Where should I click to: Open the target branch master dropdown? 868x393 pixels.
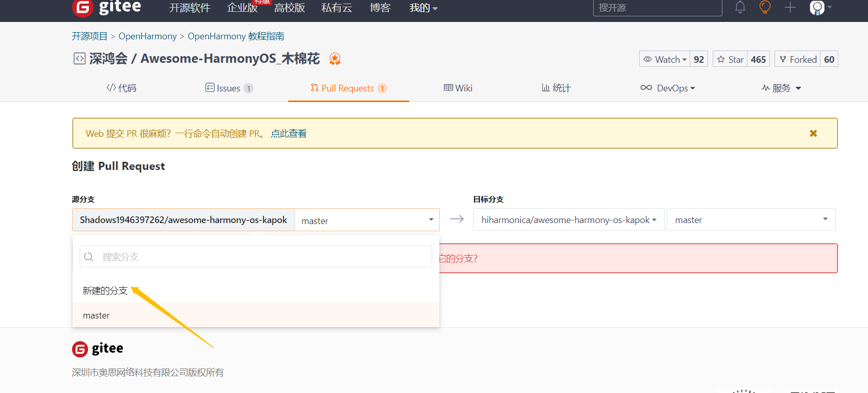click(x=751, y=219)
